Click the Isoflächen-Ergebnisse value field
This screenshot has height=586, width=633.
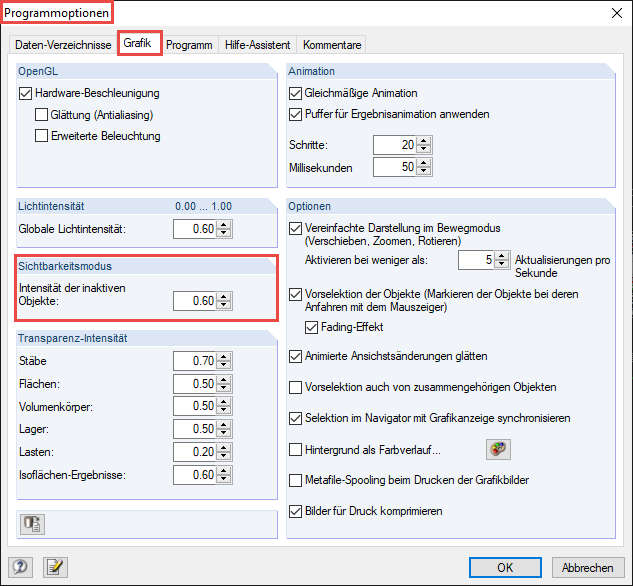(x=195, y=475)
